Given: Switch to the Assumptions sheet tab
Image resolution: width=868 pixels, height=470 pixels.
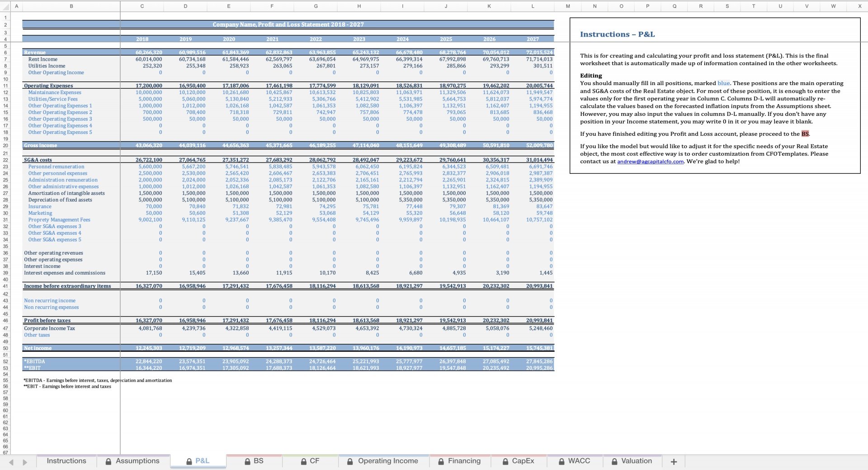Looking at the screenshot, I should [x=133, y=461].
